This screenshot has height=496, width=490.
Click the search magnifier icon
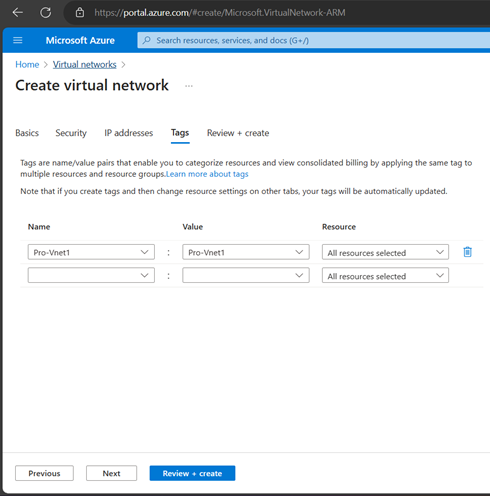click(146, 40)
